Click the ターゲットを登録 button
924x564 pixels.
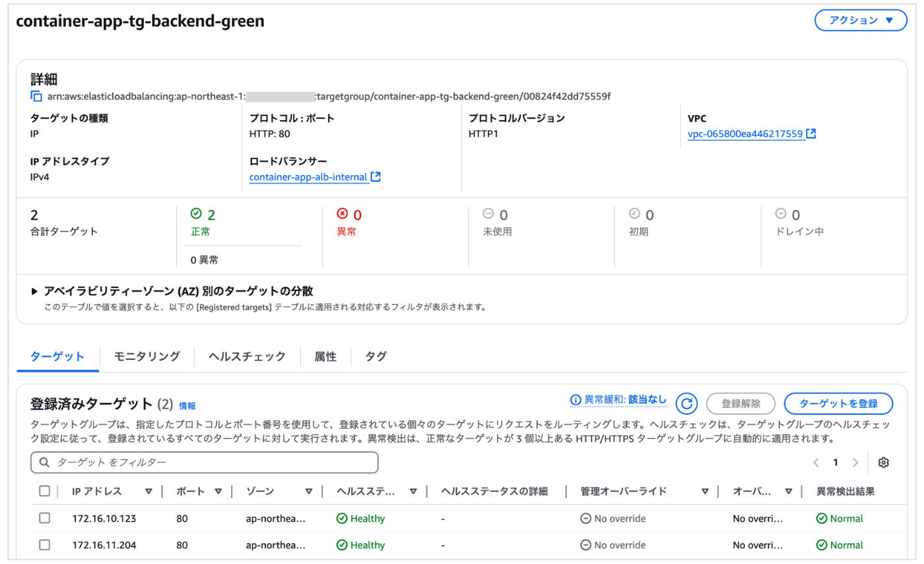pyautogui.click(x=838, y=404)
